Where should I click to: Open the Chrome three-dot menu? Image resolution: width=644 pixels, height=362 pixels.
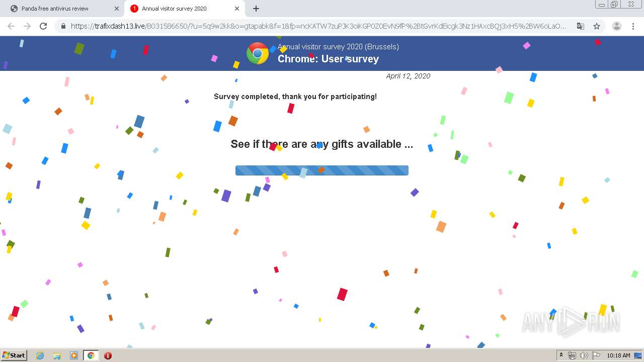click(633, 26)
